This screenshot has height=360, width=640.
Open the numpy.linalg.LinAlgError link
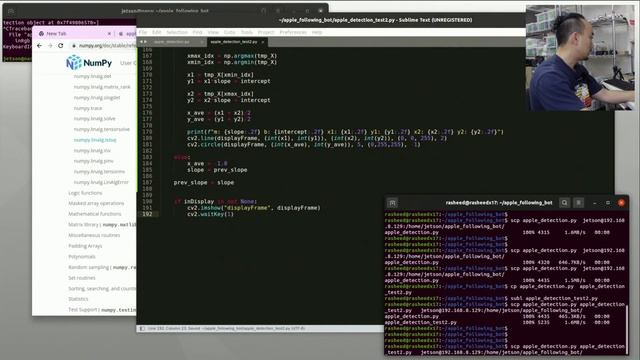pos(101,182)
